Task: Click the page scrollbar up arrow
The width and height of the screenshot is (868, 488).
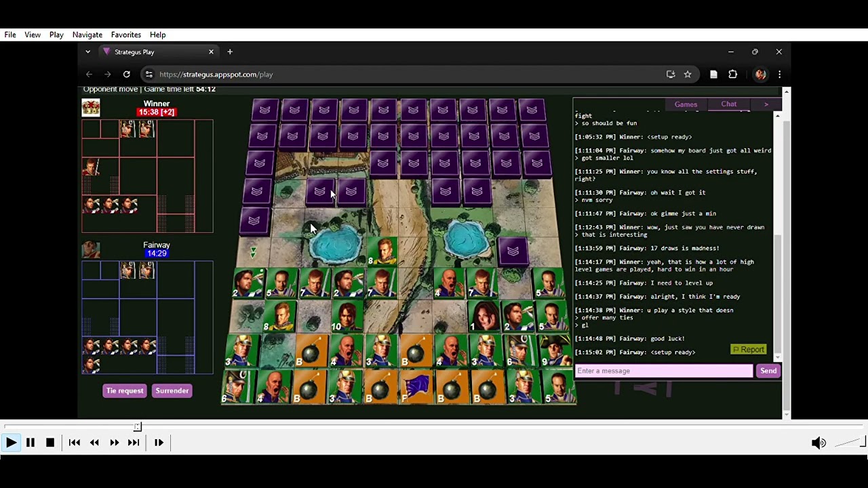Action: click(x=787, y=91)
